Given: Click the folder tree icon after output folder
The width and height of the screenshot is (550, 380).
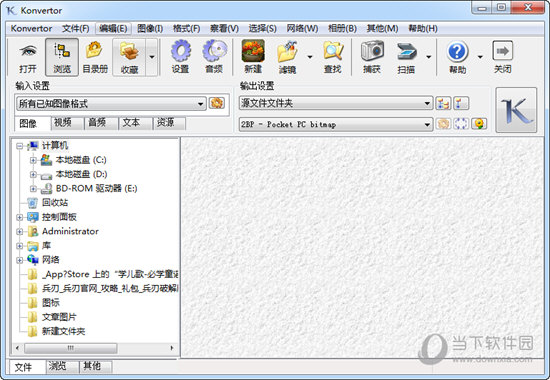Looking at the screenshot, I should [x=443, y=103].
